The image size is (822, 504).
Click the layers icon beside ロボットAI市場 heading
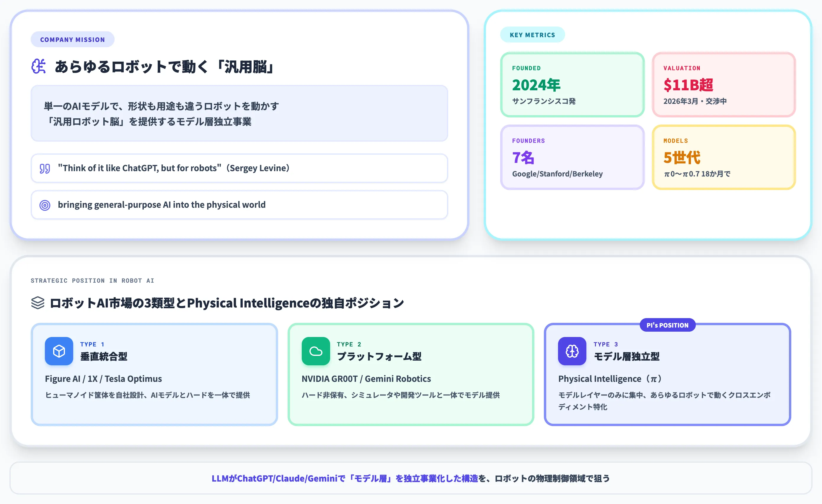coord(38,303)
